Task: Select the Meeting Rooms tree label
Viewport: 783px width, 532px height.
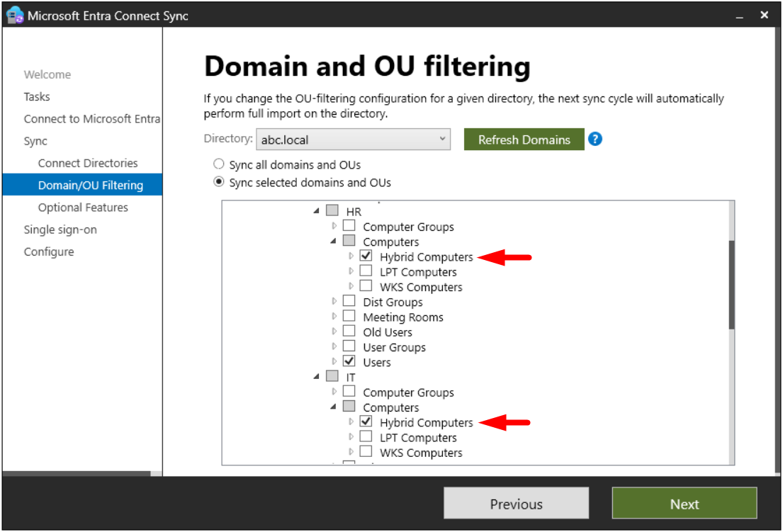Action: pyautogui.click(x=403, y=317)
